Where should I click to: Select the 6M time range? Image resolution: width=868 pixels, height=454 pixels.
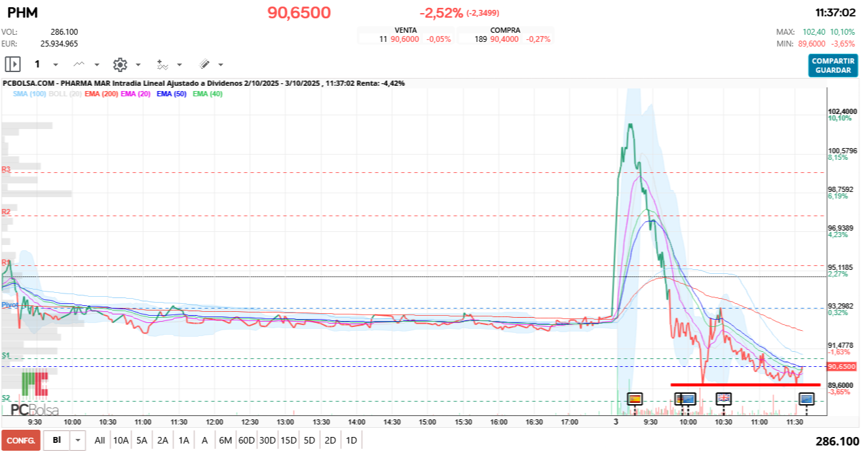pyautogui.click(x=225, y=440)
